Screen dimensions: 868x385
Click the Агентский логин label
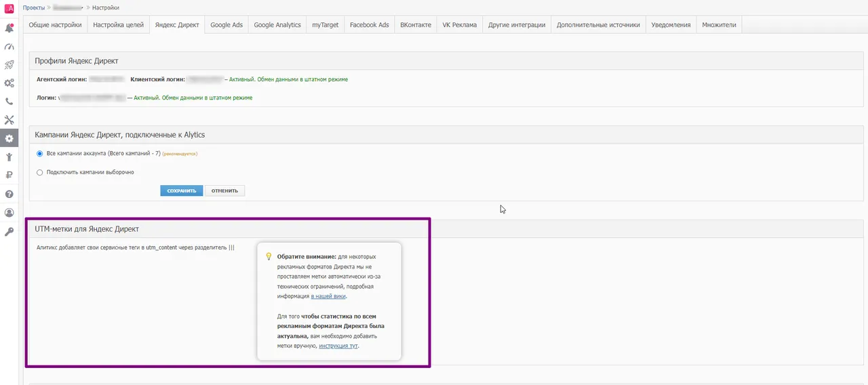click(x=62, y=79)
